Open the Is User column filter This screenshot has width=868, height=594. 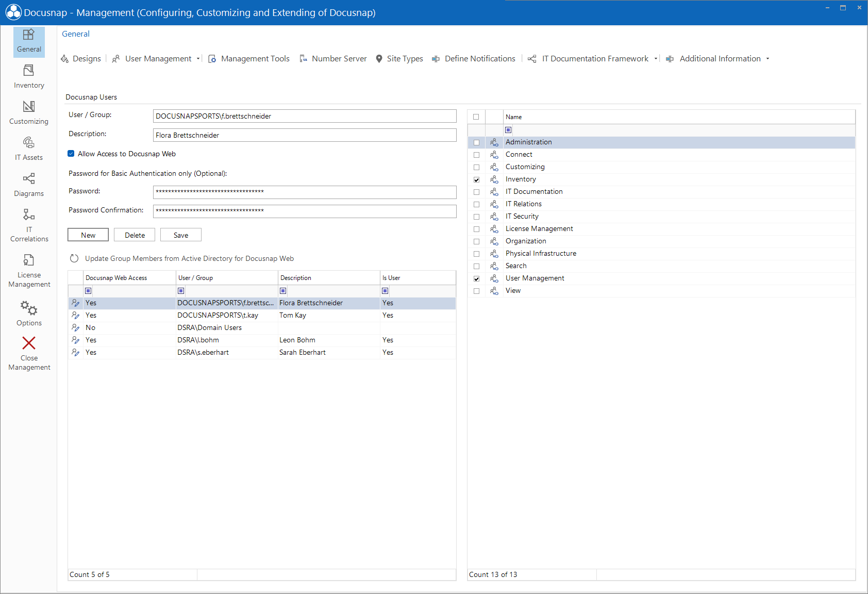click(385, 291)
